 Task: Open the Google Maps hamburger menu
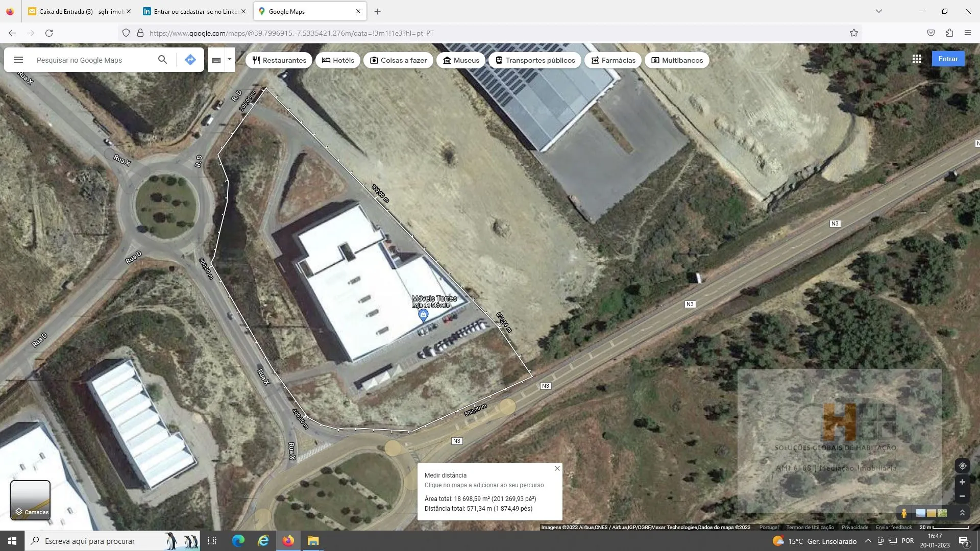tap(18, 60)
